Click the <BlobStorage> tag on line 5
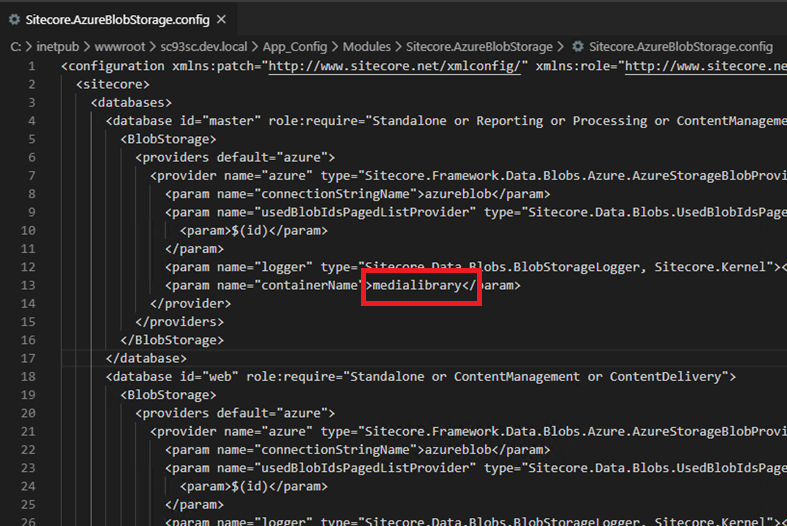Viewport: 787px width, 526px height. pos(168,139)
